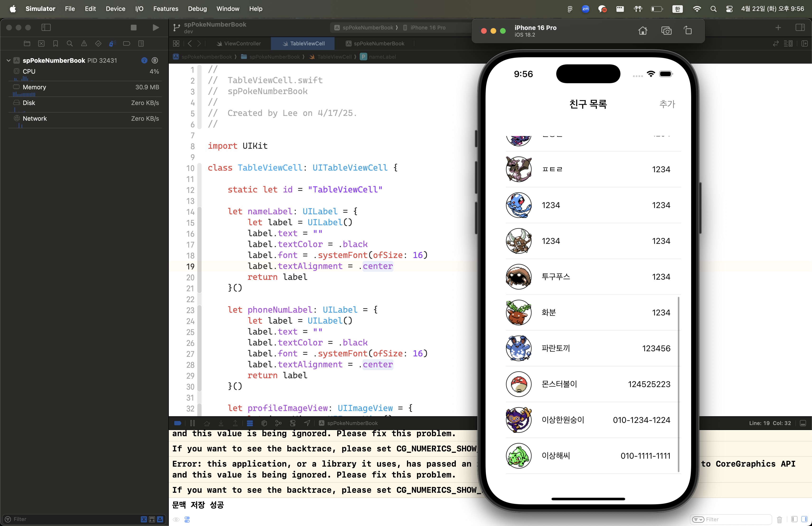812x526 pixels.
Task: Open the Breakpoint navigator tag icon
Action: click(x=127, y=43)
